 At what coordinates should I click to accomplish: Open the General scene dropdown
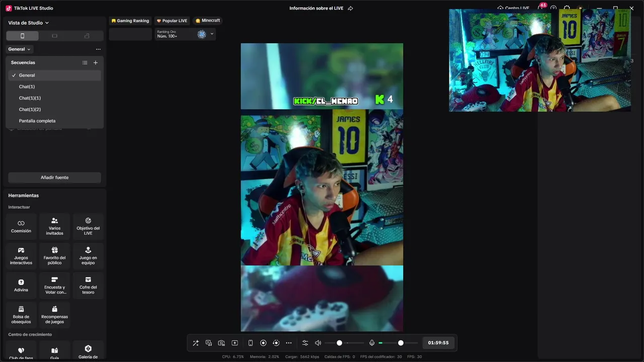20,49
